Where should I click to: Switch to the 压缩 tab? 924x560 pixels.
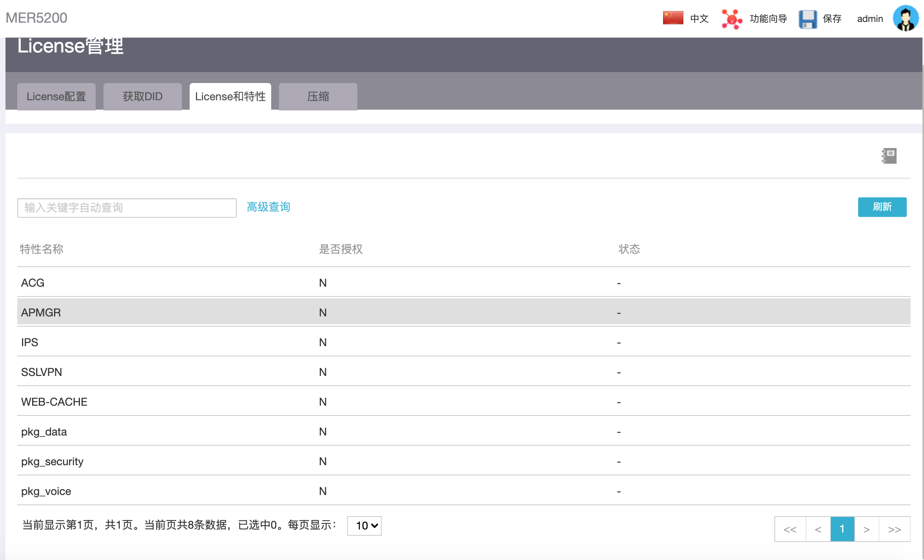pos(318,96)
